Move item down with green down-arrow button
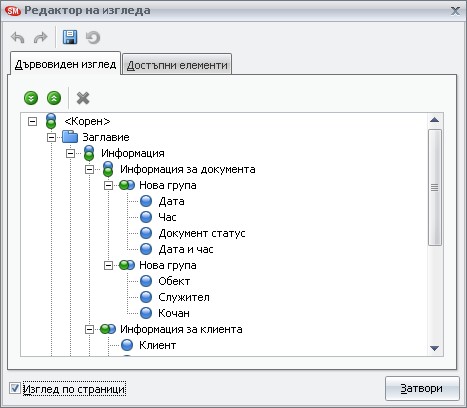 [x=31, y=98]
